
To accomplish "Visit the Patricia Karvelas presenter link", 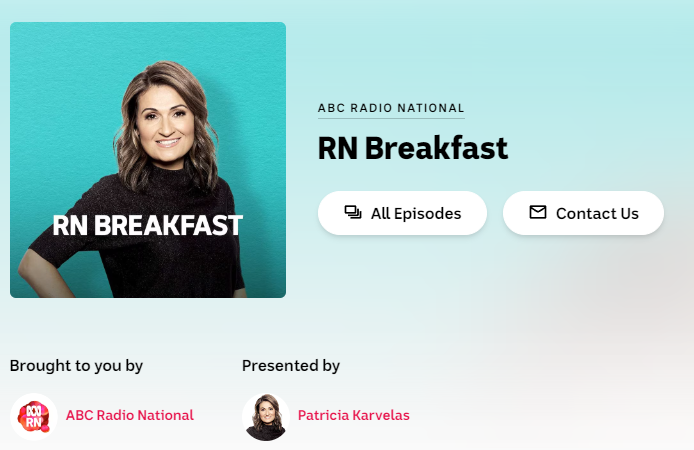I will 354,415.
